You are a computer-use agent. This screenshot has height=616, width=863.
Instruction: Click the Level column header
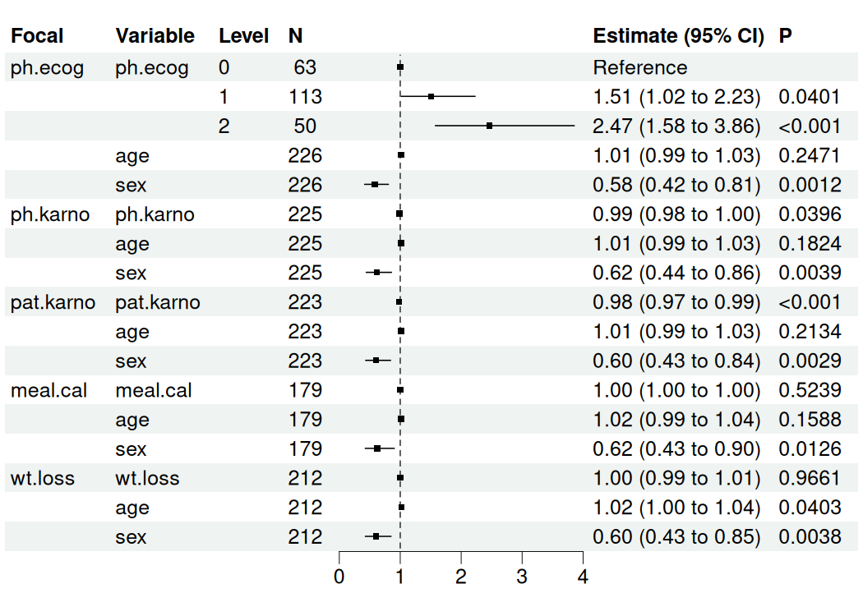(243, 36)
